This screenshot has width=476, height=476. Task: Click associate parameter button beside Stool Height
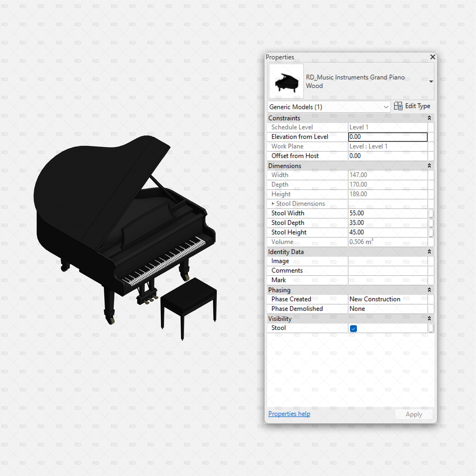[x=431, y=232]
